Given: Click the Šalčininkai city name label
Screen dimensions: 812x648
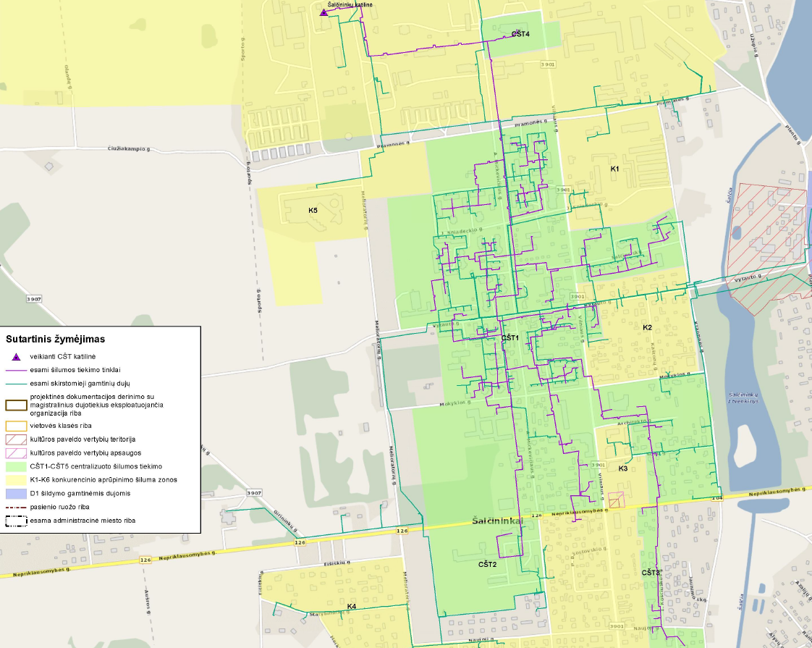Looking at the screenshot, I should [498, 521].
